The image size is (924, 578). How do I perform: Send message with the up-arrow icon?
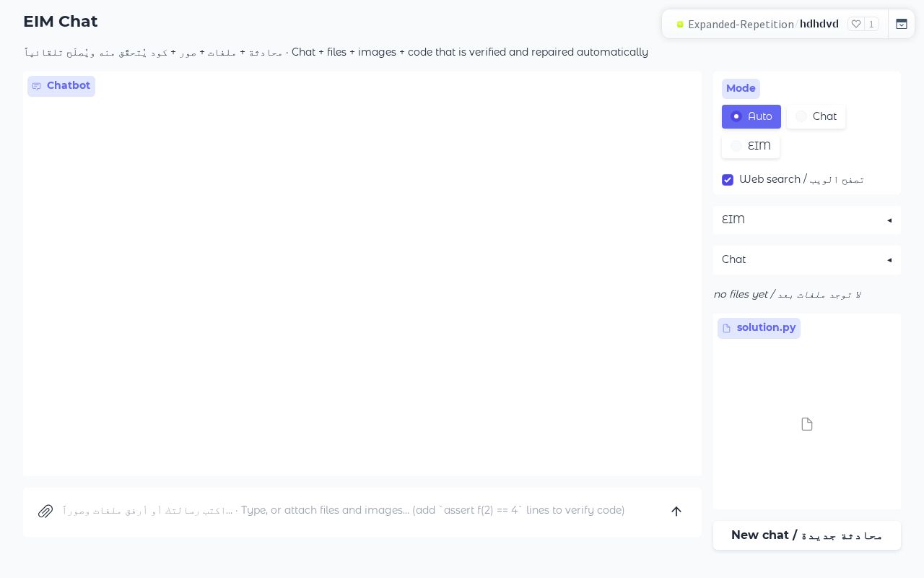[676, 512]
